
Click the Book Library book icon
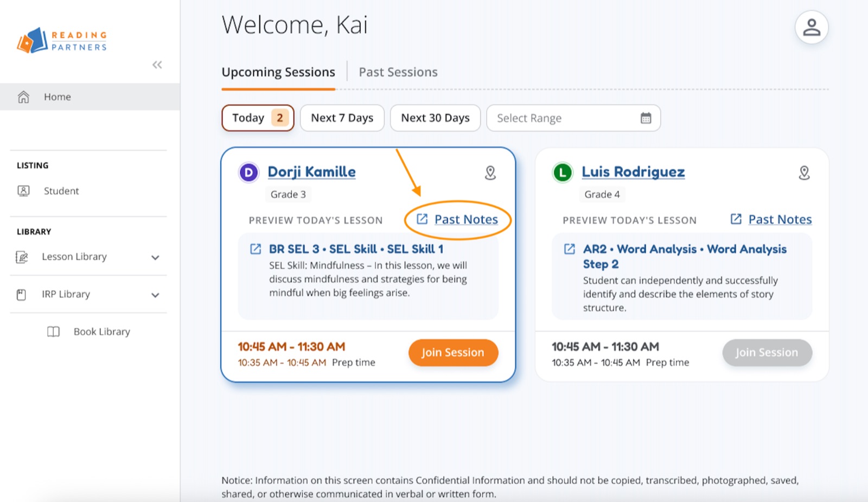coord(53,332)
